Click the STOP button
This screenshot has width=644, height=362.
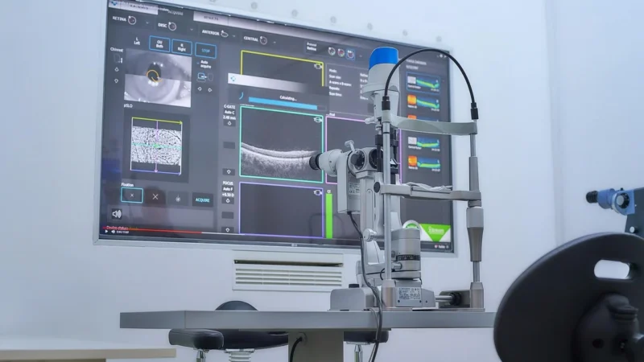coord(206,51)
